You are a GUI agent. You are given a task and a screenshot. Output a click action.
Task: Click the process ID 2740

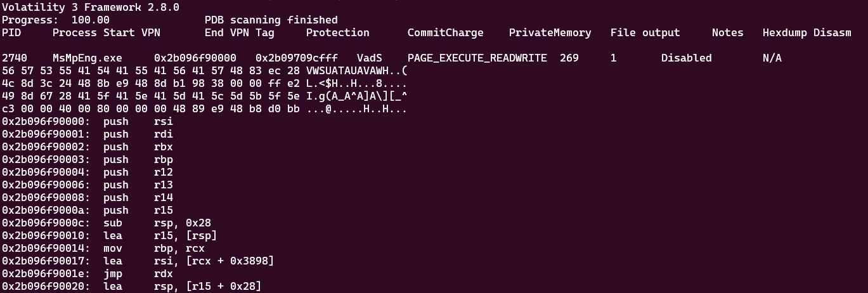[x=14, y=58]
